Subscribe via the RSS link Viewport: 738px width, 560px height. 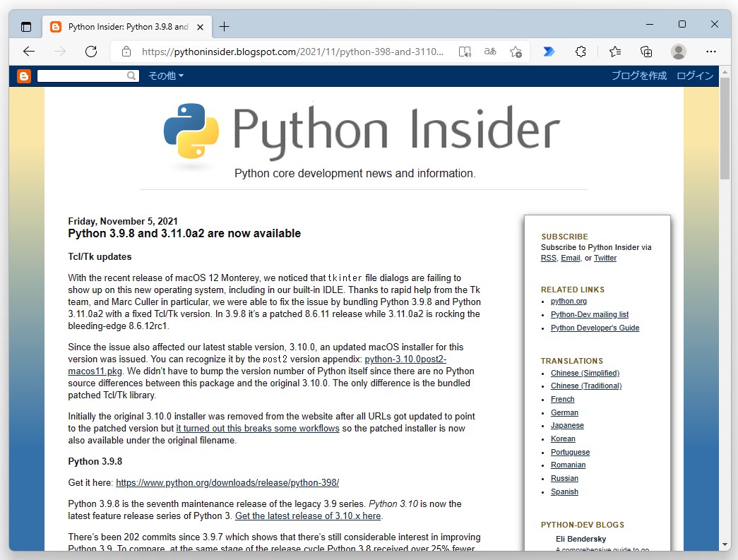pyautogui.click(x=549, y=258)
